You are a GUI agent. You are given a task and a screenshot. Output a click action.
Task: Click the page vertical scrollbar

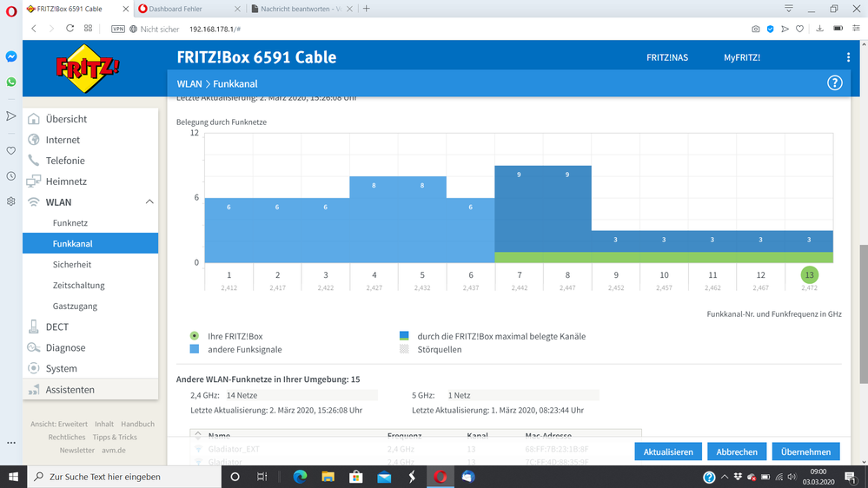[x=864, y=313]
